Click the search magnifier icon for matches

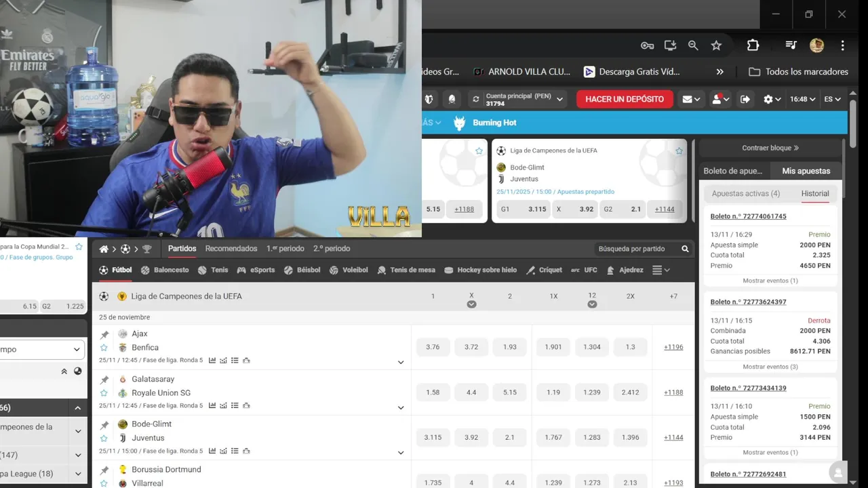(685, 249)
